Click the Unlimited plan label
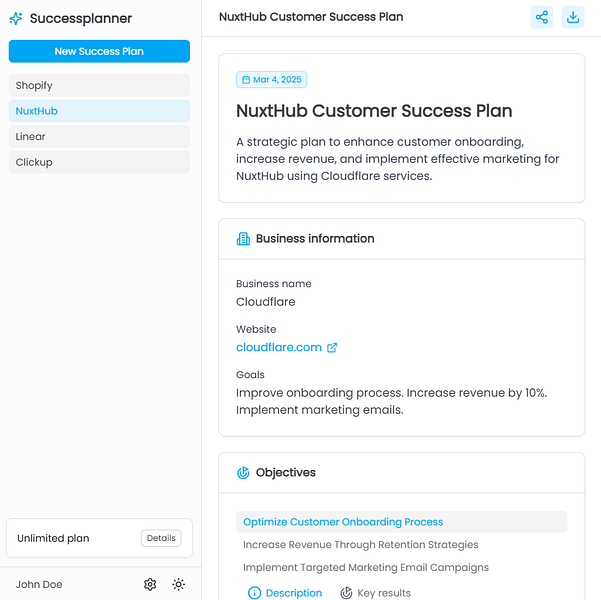Image resolution: width=601 pixels, height=600 pixels. coord(53,538)
